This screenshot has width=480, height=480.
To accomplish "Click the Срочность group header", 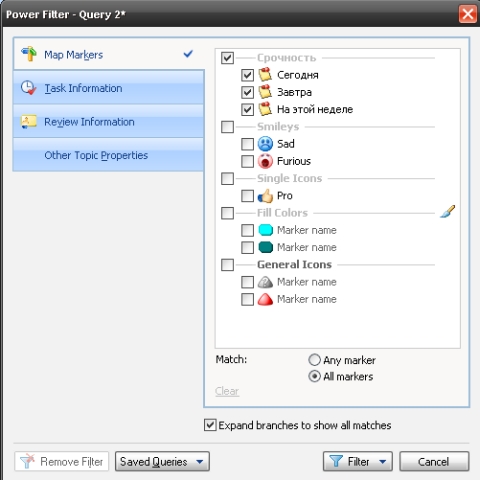I will tap(286, 58).
